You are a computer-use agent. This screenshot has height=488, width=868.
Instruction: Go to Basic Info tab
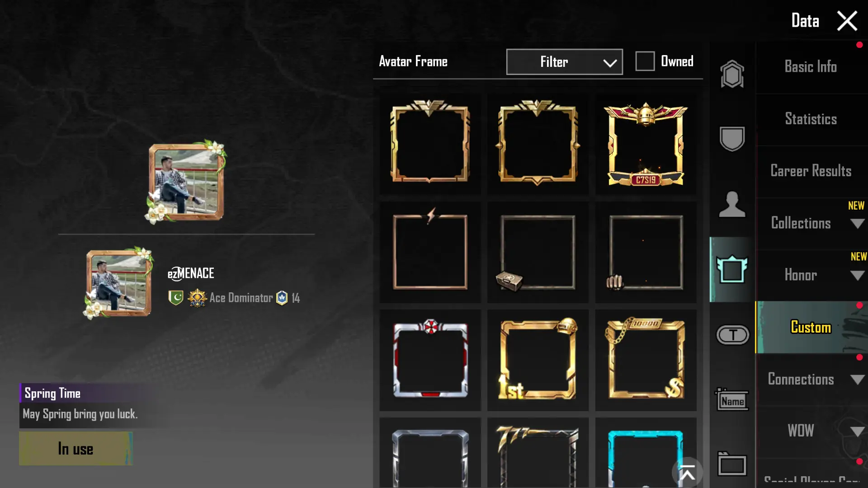coord(811,67)
